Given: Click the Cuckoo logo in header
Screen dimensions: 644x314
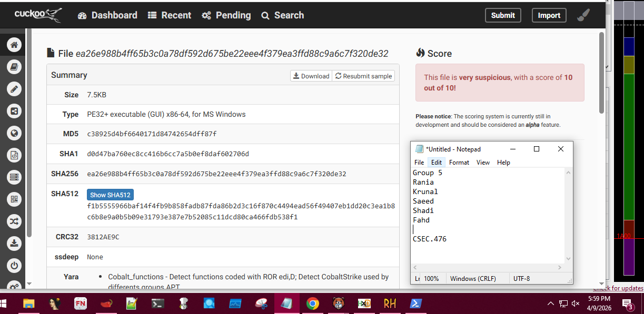Looking at the screenshot, I should 37,15.
